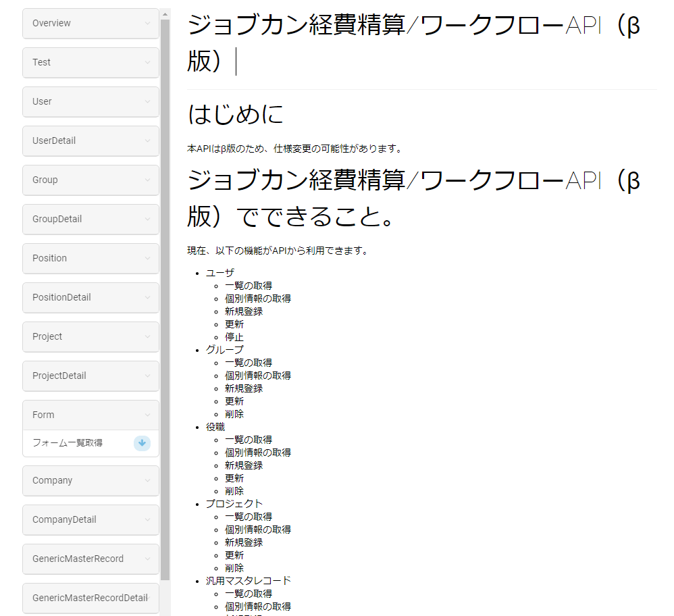Open the PositionDetail sidebar item
Viewport: 674px width, 616px height.
(x=90, y=297)
